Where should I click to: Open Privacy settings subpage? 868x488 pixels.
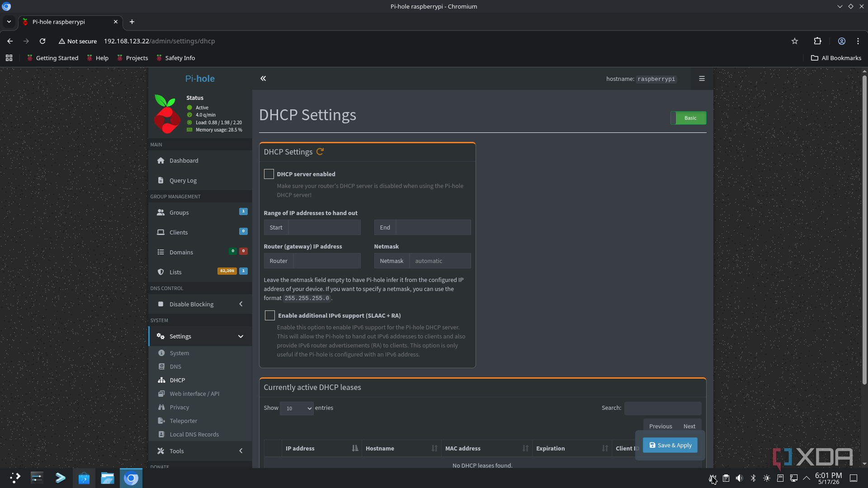(179, 408)
